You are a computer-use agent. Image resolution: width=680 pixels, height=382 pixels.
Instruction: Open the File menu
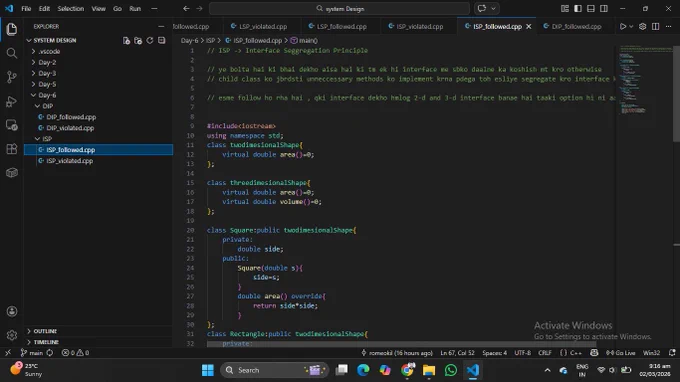26,8
